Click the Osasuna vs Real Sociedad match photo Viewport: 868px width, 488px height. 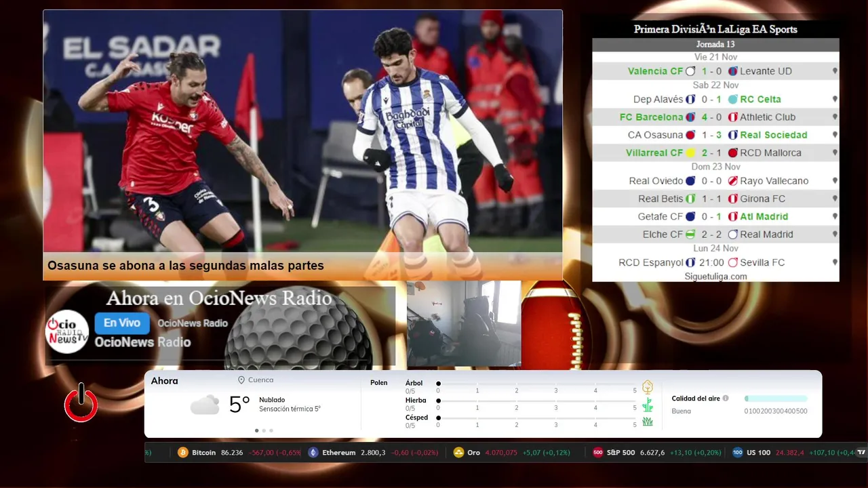302,131
